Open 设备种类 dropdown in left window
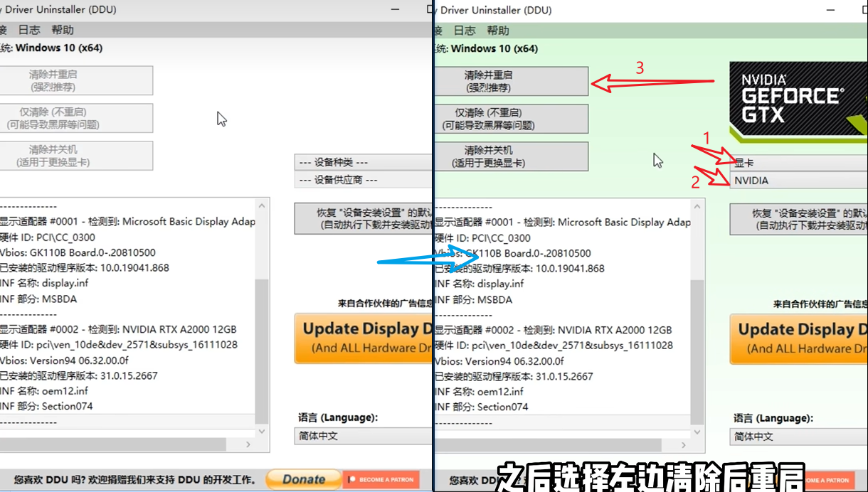This screenshot has width=868, height=492. coord(363,163)
